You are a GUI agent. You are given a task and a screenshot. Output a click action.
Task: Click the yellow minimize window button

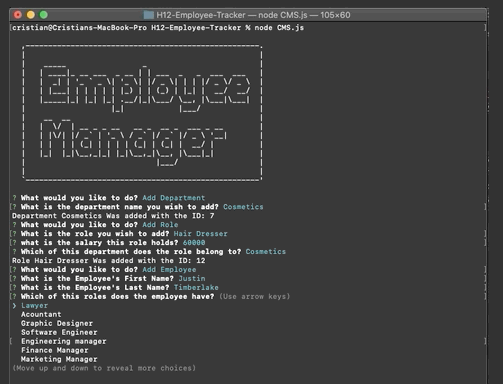[31, 15]
